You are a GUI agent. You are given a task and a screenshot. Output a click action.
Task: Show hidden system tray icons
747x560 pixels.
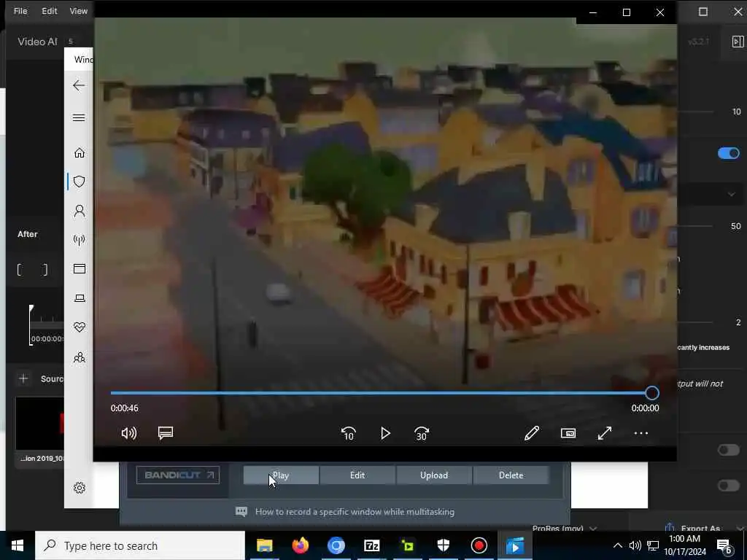[x=617, y=545]
